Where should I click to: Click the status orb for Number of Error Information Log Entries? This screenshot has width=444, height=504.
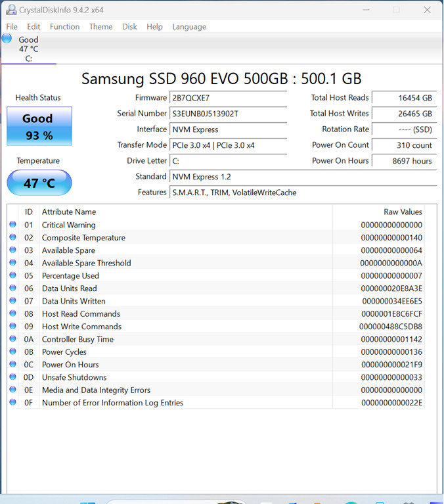click(13, 402)
